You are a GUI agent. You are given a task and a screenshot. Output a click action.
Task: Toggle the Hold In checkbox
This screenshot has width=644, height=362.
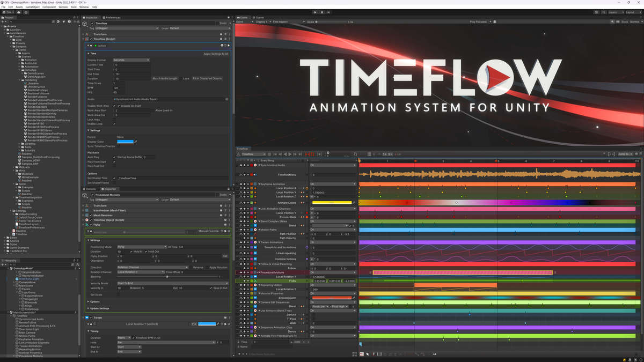(x=131, y=252)
